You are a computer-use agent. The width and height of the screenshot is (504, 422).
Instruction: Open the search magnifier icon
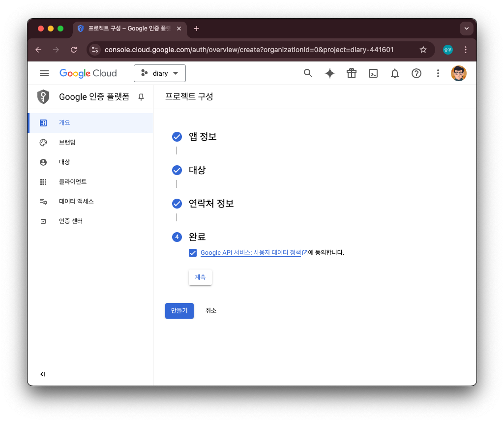tap(308, 73)
